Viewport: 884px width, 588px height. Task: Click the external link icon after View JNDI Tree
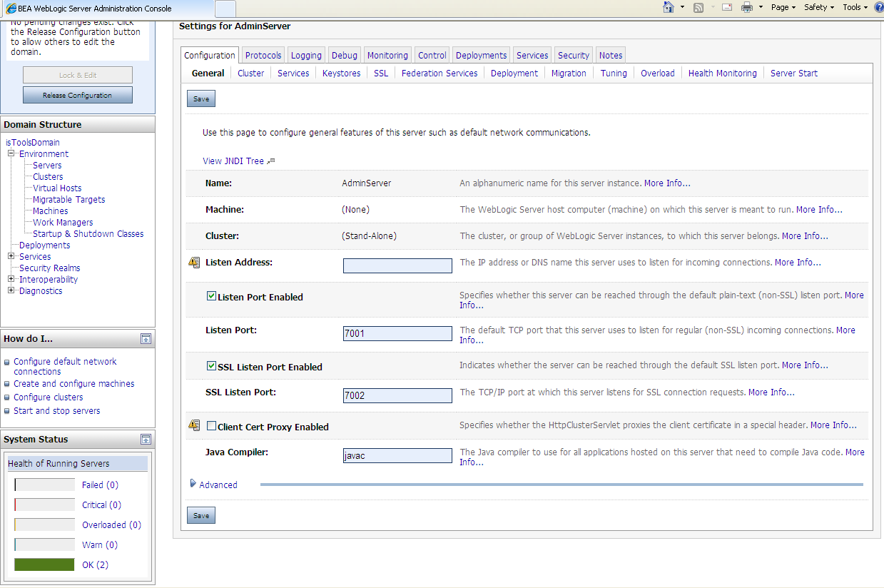[270, 161]
